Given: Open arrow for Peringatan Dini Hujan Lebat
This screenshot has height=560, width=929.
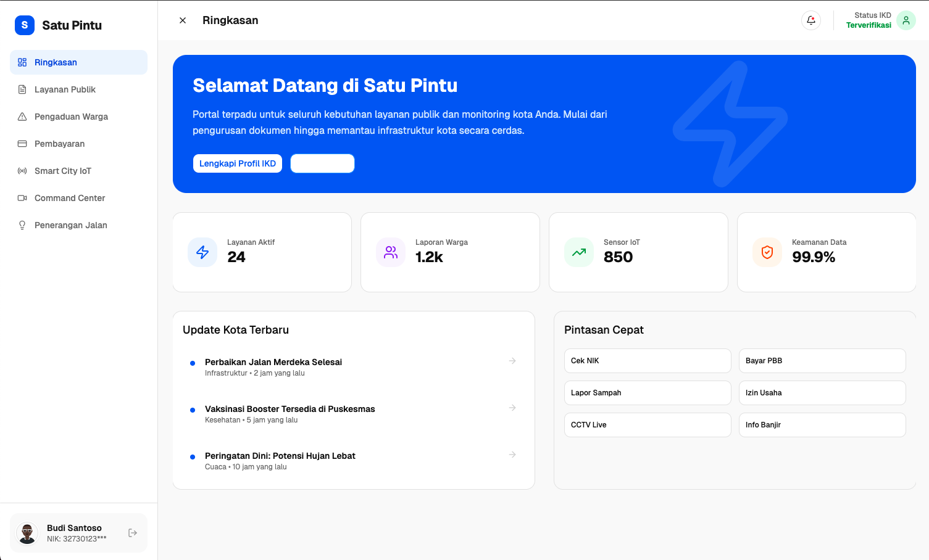Looking at the screenshot, I should pyautogui.click(x=512, y=455).
